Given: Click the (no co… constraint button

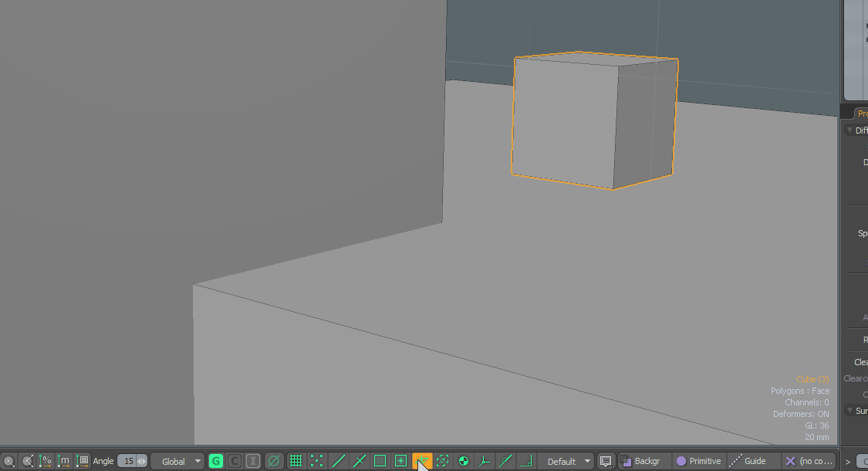Looking at the screenshot, I should click(x=809, y=461).
